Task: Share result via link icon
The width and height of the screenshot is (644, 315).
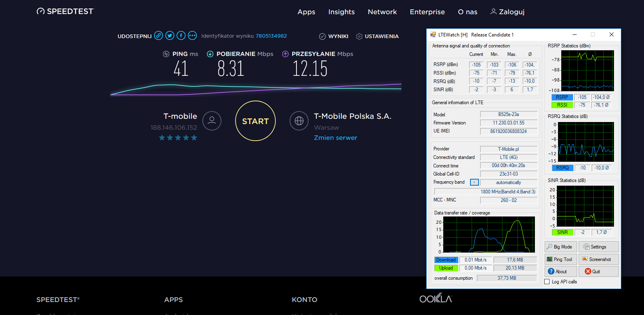Action: [159, 36]
